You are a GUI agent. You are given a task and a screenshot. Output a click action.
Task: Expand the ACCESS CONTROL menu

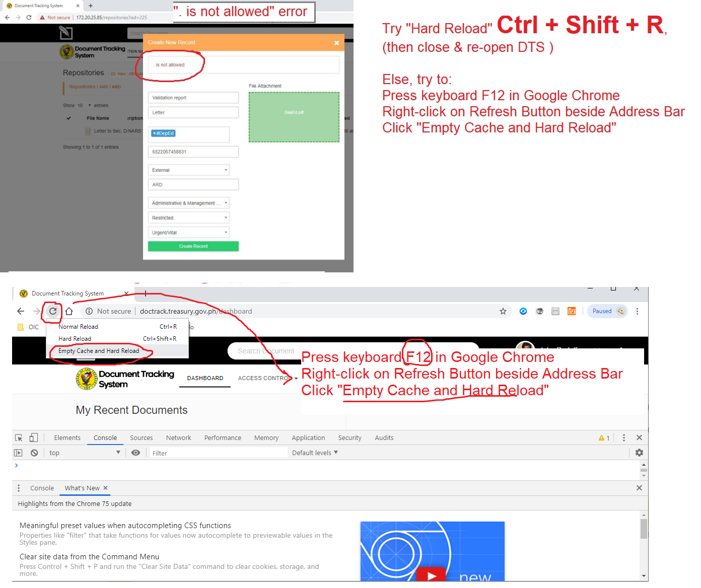(268, 378)
